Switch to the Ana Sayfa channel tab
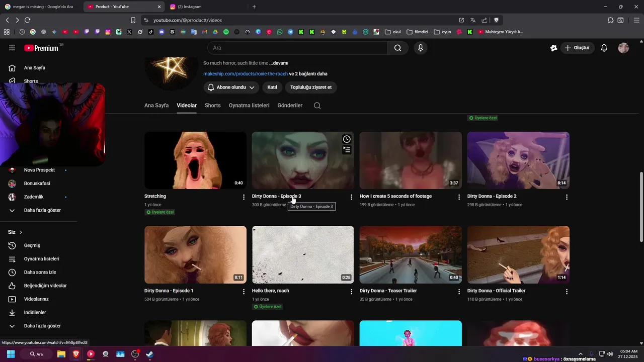Viewport: 644px width, 362px height. [156, 106]
